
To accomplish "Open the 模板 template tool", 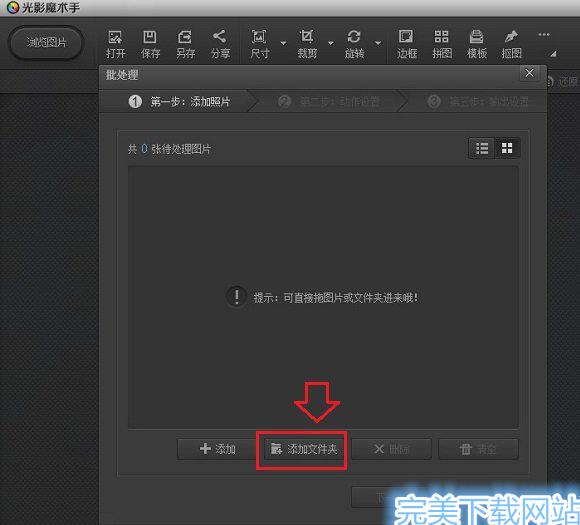I will tap(476, 44).
